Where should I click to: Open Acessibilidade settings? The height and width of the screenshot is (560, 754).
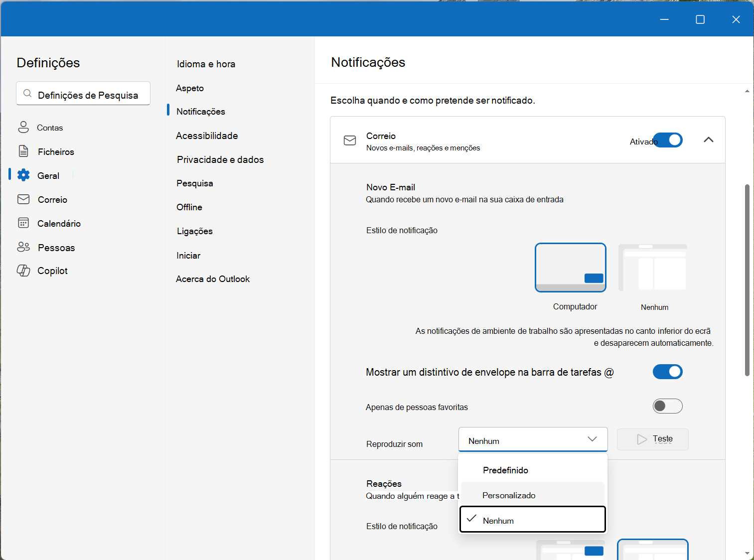[207, 136]
